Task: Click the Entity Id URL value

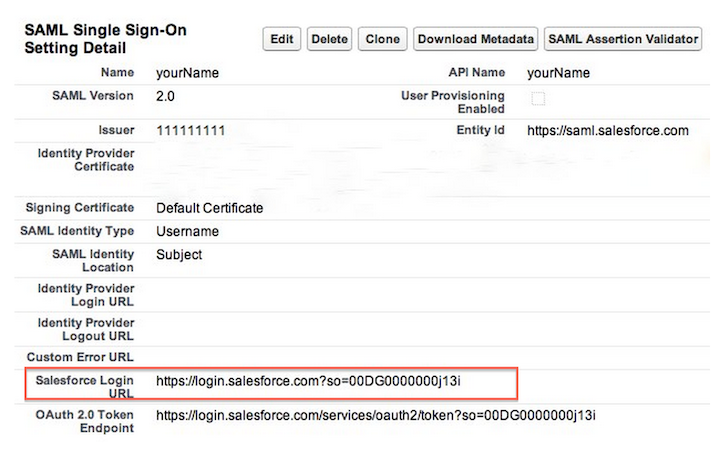Action: [607, 131]
